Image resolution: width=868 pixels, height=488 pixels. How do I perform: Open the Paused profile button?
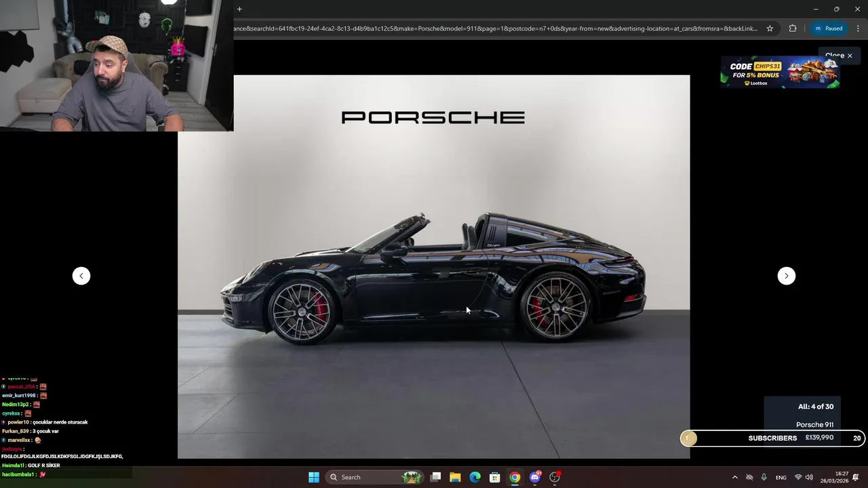pos(829,28)
